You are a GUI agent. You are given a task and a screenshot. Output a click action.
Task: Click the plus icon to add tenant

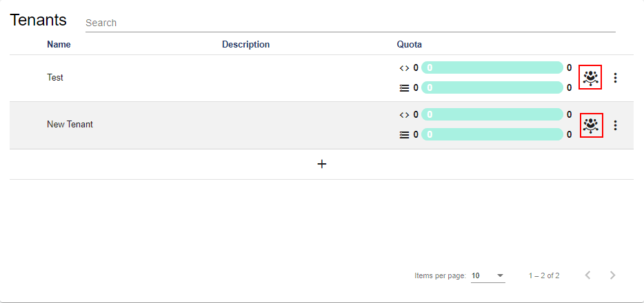[x=321, y=164]
